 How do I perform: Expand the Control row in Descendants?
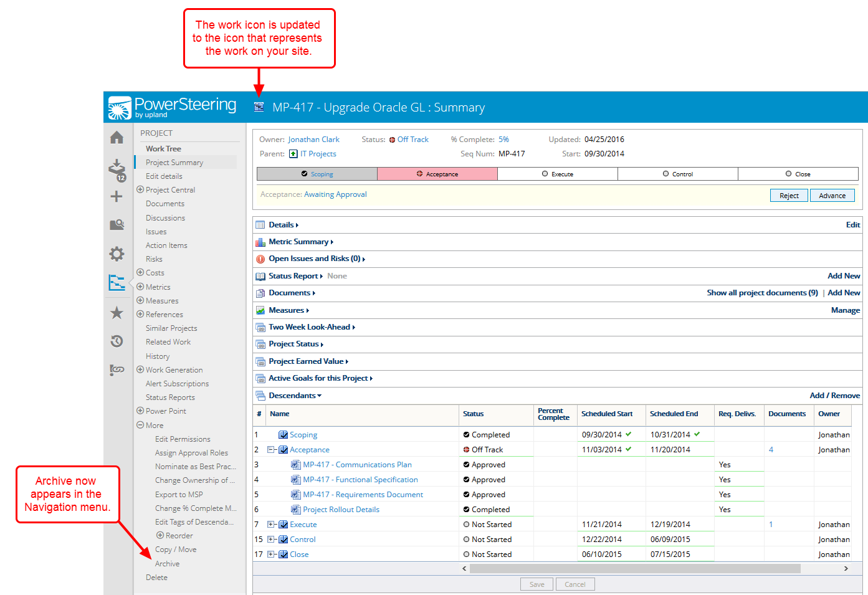pyautogui.click(x=271, y=540)
